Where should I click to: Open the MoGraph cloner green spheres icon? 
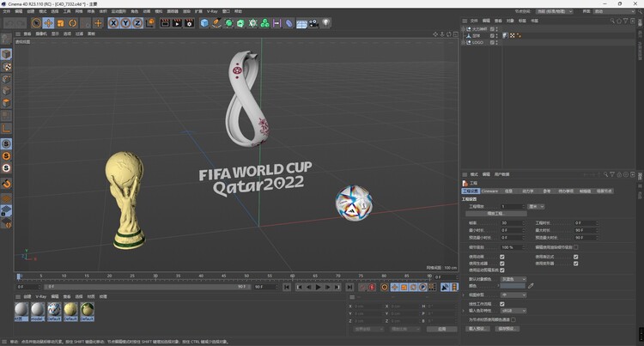click(265, 23)
